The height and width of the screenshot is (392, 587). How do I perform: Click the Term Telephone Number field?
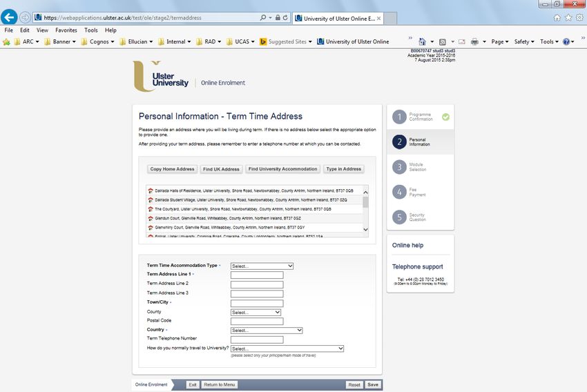tap(257, 340)
